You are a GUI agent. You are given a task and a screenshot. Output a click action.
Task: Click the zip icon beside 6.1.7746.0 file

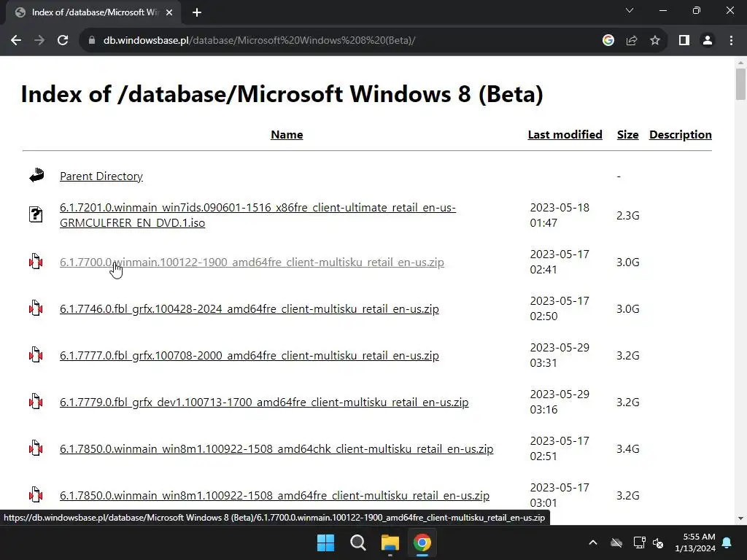[x=36, y=308]
